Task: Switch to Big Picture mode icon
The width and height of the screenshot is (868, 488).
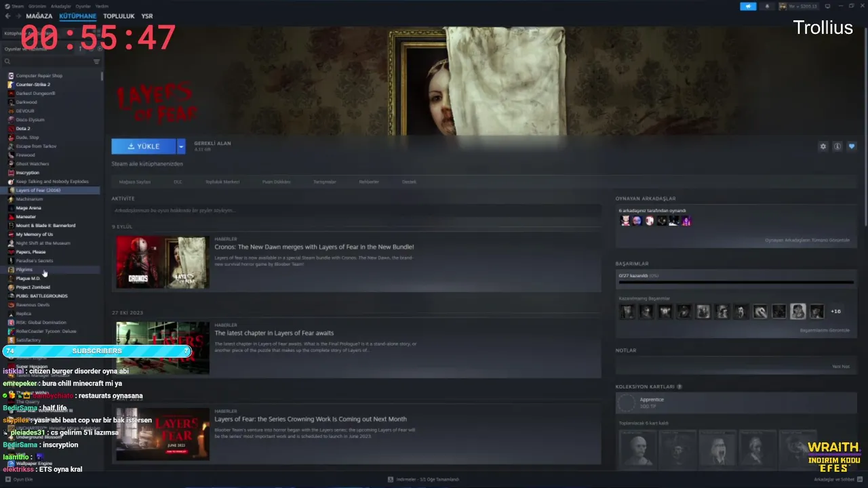Action: click(x=827, y=6)
